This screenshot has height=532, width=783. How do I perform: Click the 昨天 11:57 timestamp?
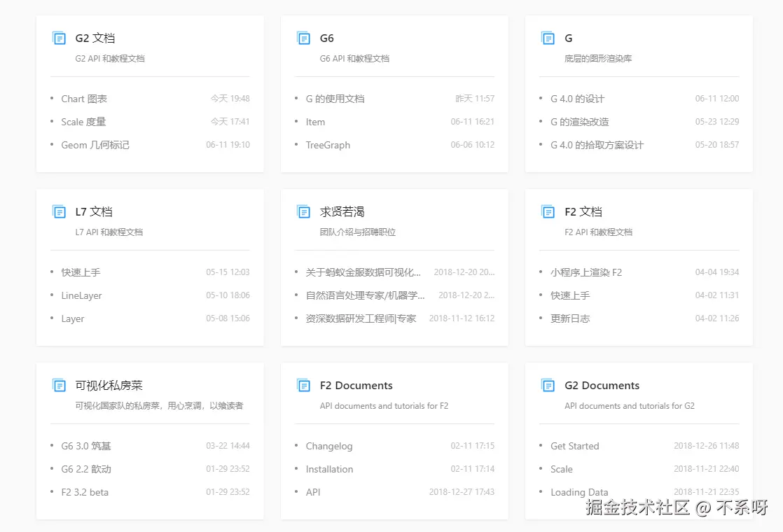coord(475,98)
